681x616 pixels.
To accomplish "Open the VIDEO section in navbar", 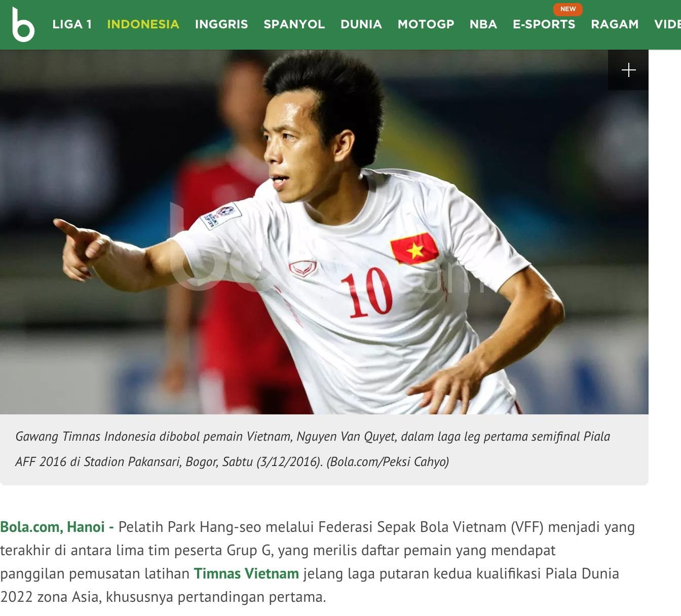I will point(667,24).
